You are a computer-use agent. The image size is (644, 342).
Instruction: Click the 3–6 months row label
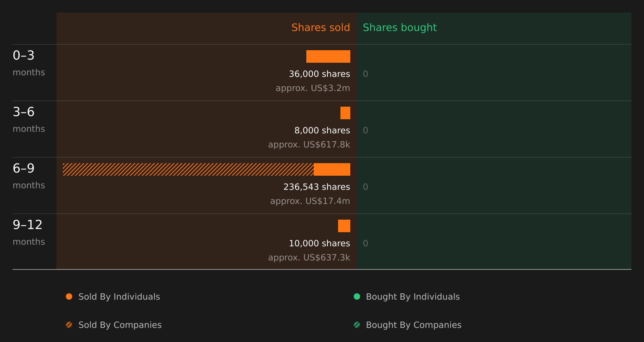point(29,120)
